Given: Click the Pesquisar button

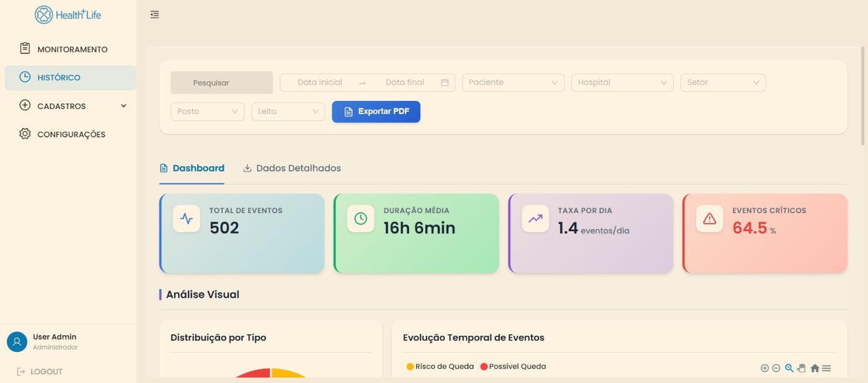Looking at the screenshot, I should click(x=221, y=82).
